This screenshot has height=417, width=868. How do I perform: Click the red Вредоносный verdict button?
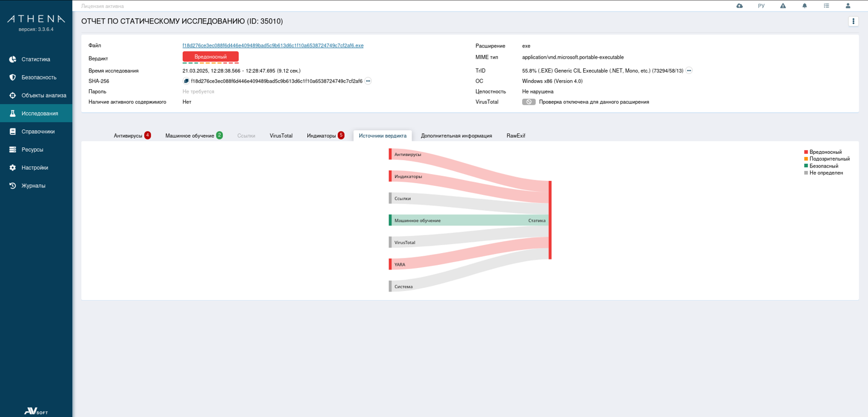pos(211,57)
